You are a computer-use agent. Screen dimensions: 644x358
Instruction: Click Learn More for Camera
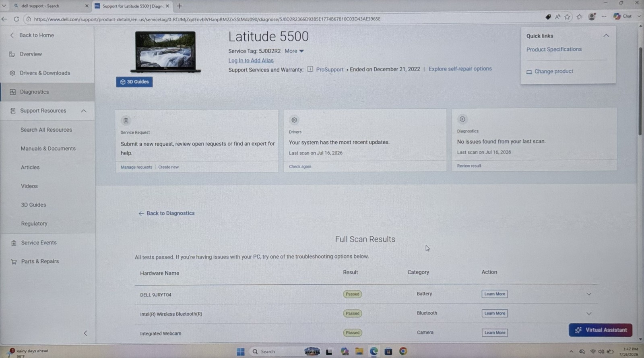tap(495, 333)
